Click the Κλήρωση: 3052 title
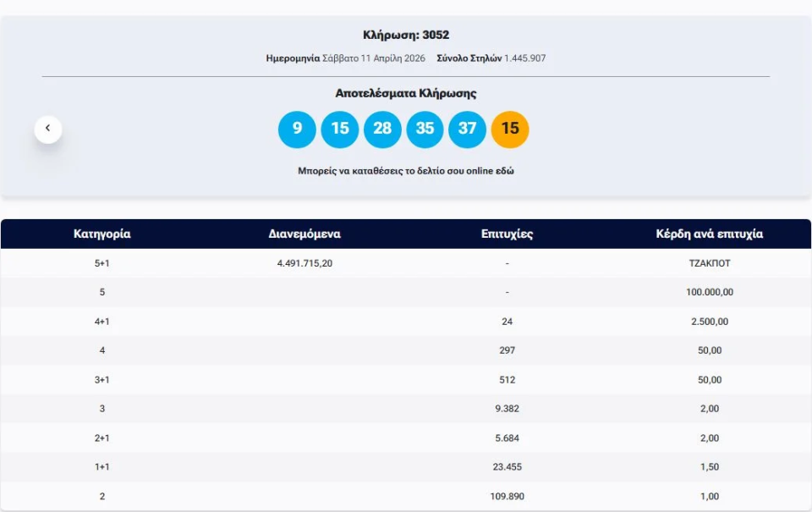This screenshot has width=812, height=512. 406,36
